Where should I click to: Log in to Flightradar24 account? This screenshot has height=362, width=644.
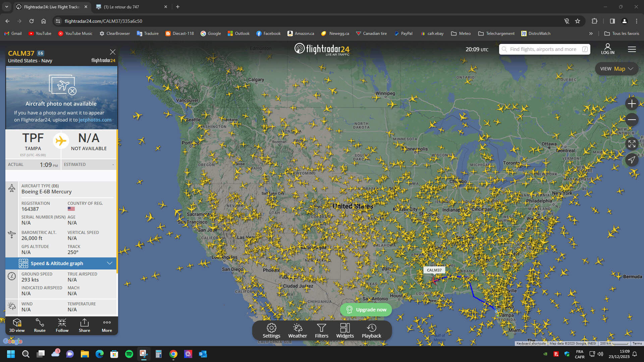pyautogui.click(x=607, y=49)
